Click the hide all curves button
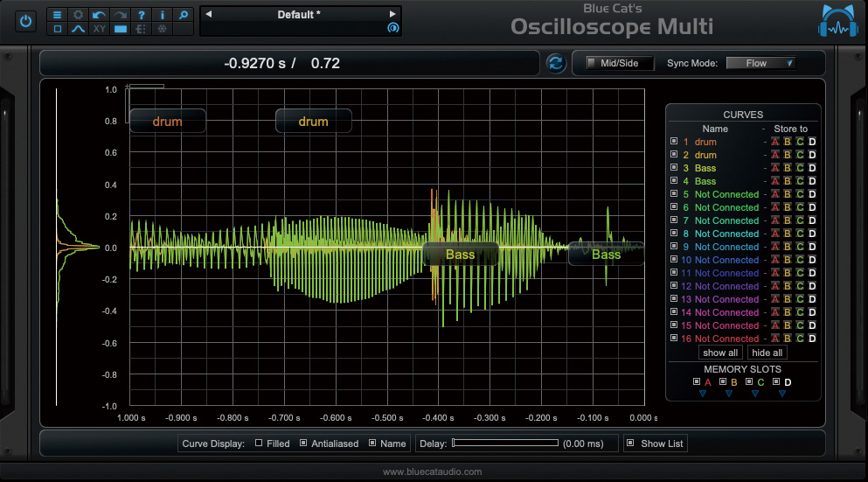This screenshot has height=482, width=868. coord(767,353)
